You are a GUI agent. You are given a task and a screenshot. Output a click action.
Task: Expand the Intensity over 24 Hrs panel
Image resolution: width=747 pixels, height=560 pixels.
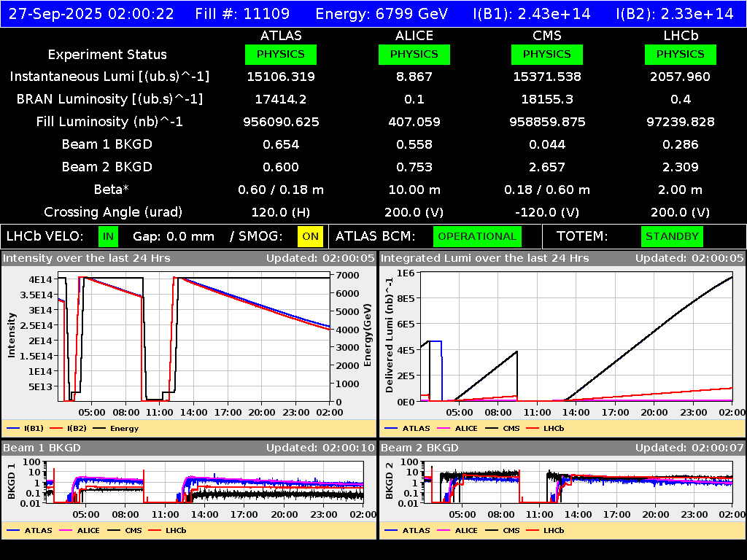[88, 257]
